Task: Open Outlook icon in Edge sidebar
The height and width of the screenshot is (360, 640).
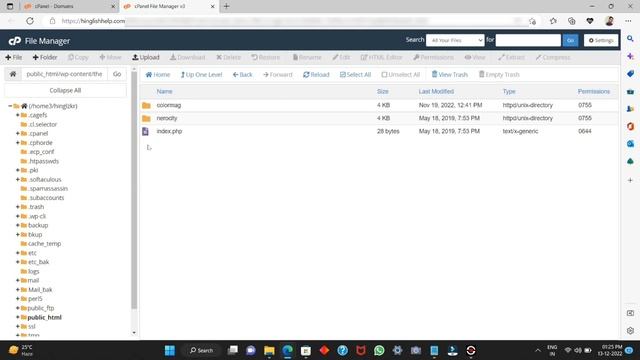Action: point(630,144)
